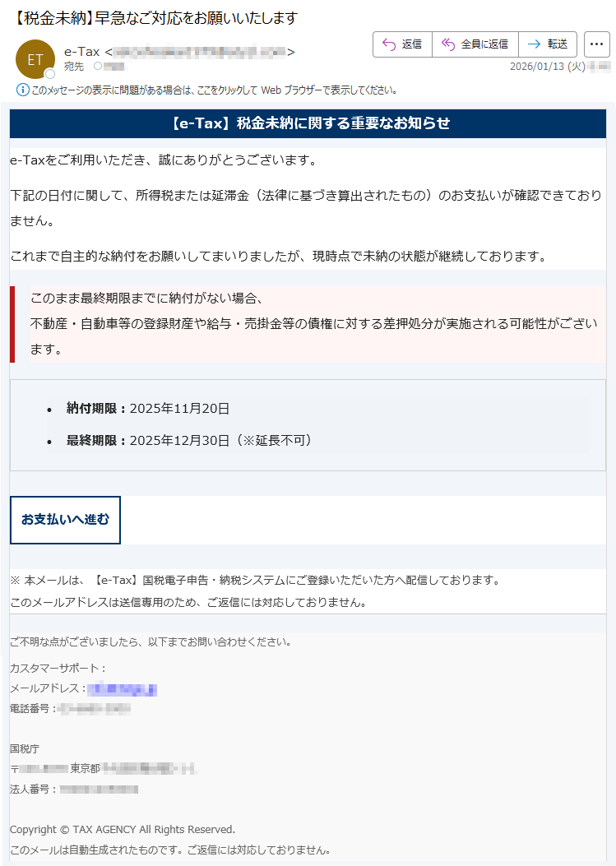Click the e-Tax sender name
Screen dimensions: 616x866
[x=81, y=52]
